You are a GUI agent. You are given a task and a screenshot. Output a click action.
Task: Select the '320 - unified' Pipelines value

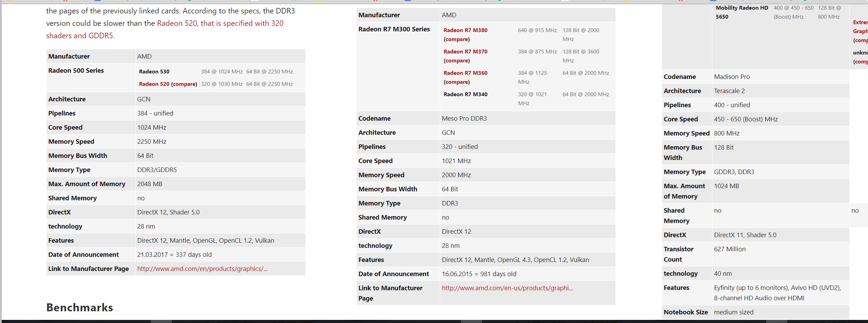pos(460,147)
